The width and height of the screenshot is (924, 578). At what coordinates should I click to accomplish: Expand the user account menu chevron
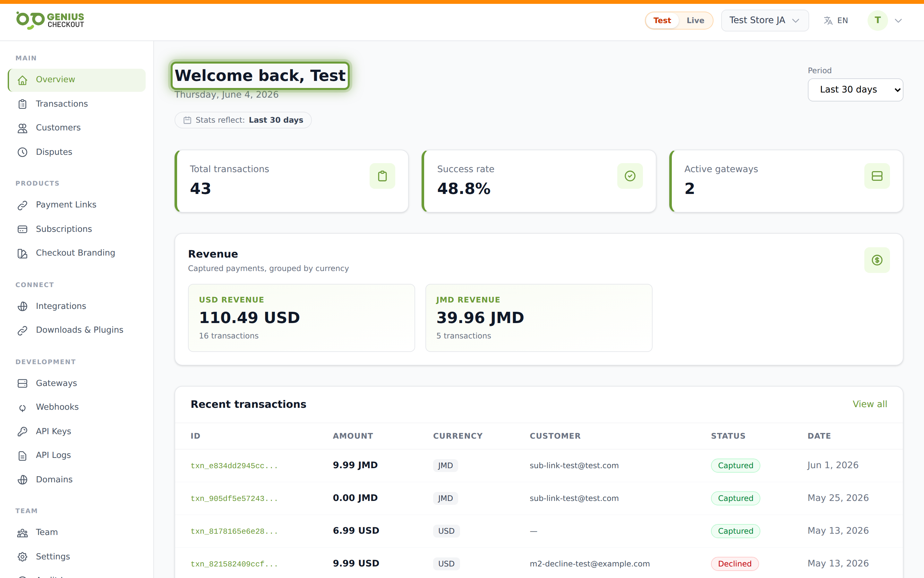[x=898, y=21]
